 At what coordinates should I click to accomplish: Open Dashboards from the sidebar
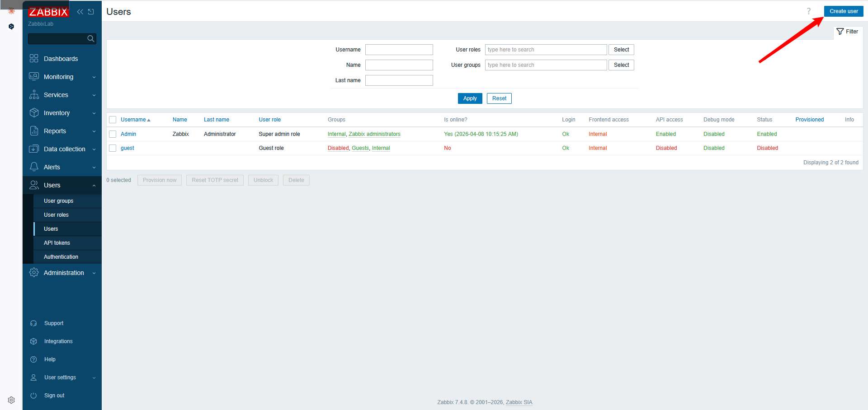[61, 59]
